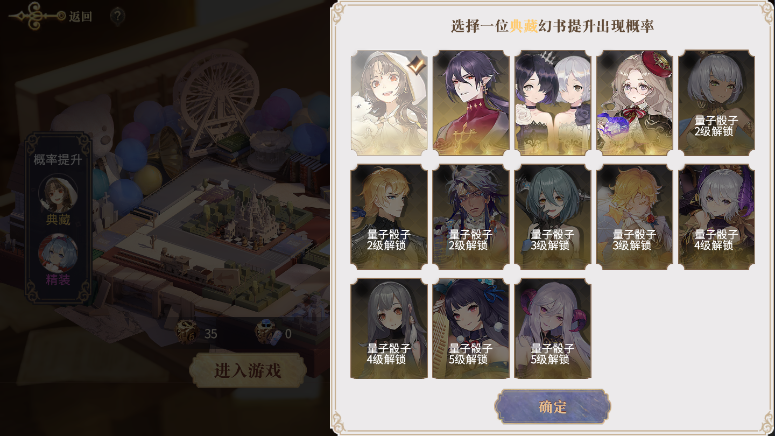Click the dice icon showing 35
775x436 pixels.
click(188, 332)
